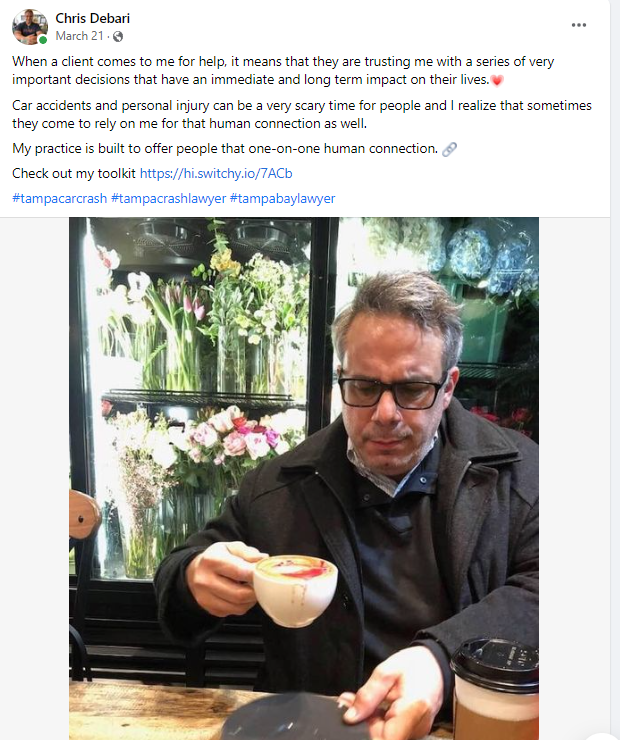
Task: Click the paragraph starting 'When a client comes'
Action: (283, 71)
